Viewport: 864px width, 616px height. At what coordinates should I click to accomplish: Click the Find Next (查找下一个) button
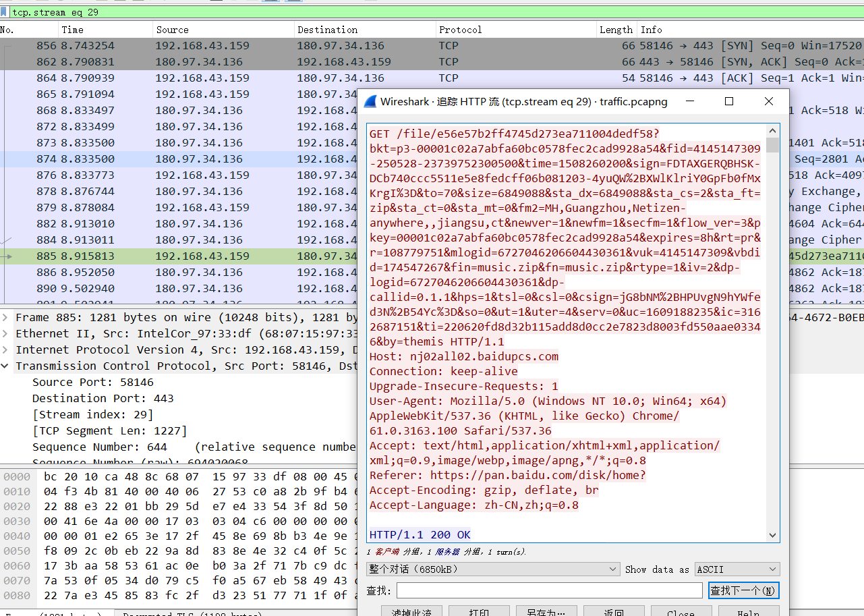pos(743,590)
